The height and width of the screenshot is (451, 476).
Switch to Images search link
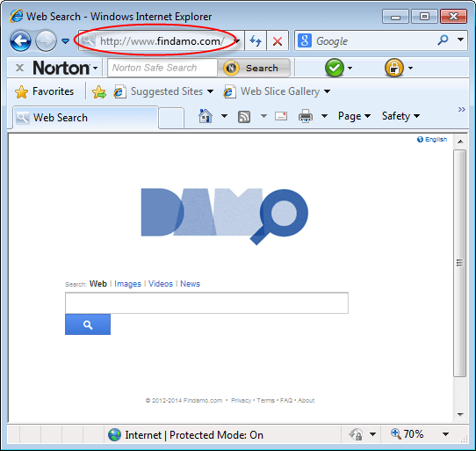click(x=128, y=284)
